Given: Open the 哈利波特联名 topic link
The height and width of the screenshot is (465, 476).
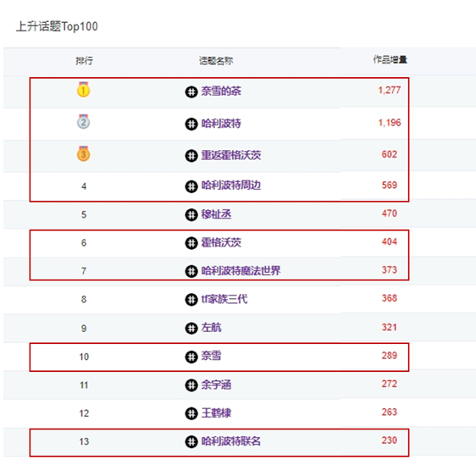Looking at the screenshot, I should [x=231, y=441].
